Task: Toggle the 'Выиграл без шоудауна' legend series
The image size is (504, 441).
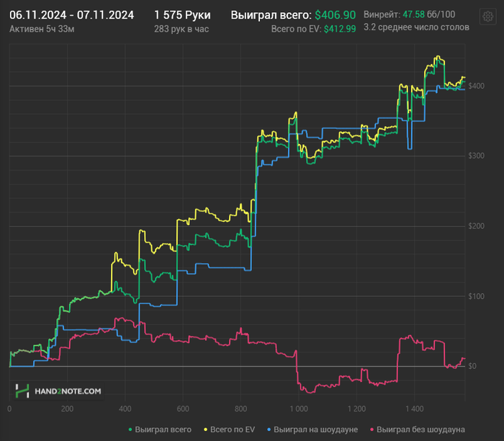Action: [x=418, y=429]
